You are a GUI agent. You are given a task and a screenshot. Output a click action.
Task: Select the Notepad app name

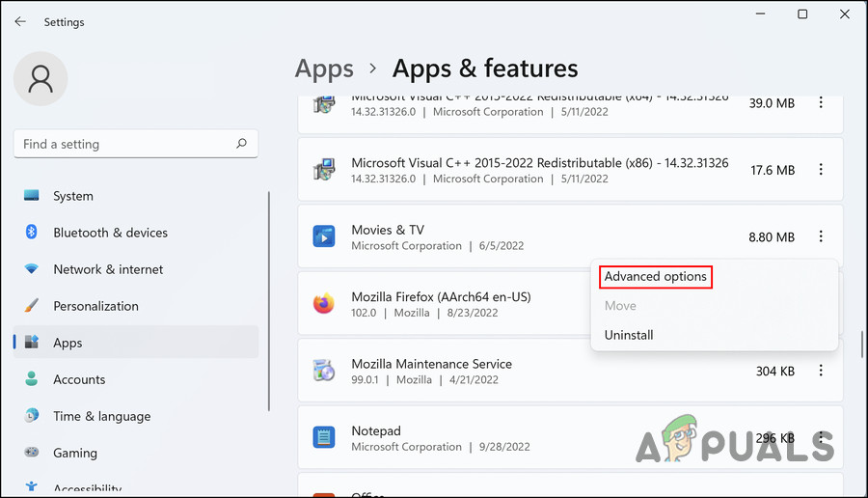pyautogui.click(x=376, y=430)
